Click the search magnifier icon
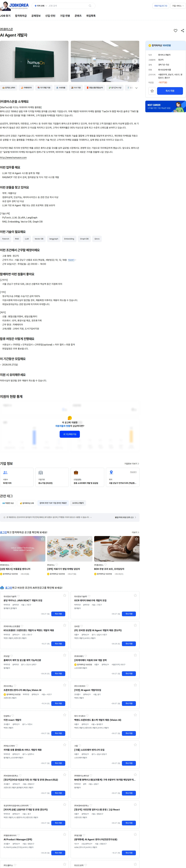 coord(90,6)
